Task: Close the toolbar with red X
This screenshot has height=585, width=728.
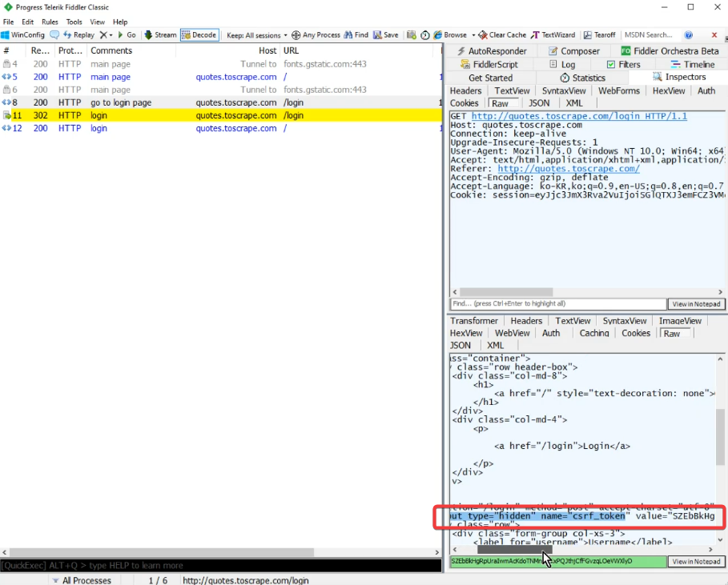Action: (714, 34)
